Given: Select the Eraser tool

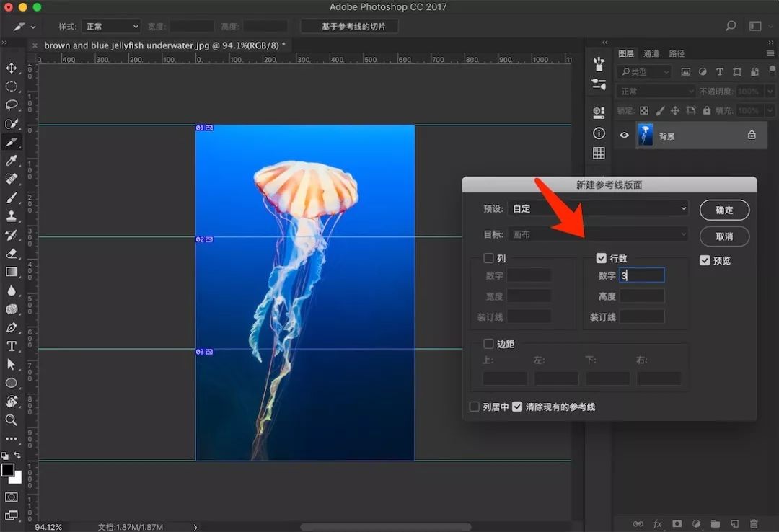Looking at the screenshot, I should (12, 254).
